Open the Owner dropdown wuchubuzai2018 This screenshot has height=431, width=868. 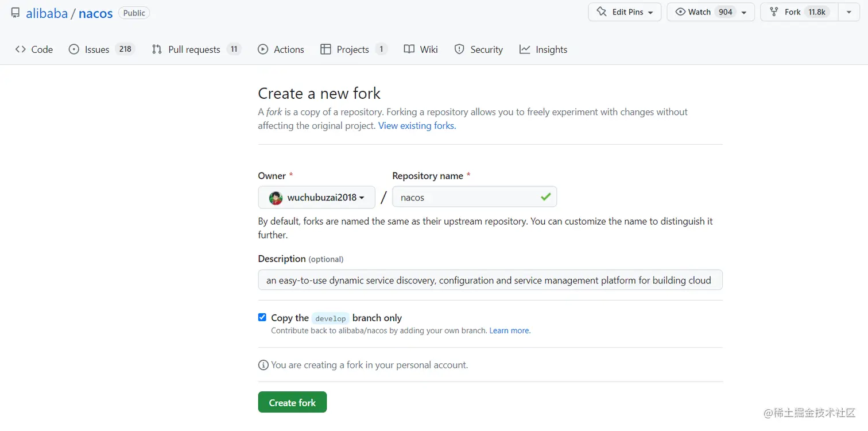click(x=317, y=197)
